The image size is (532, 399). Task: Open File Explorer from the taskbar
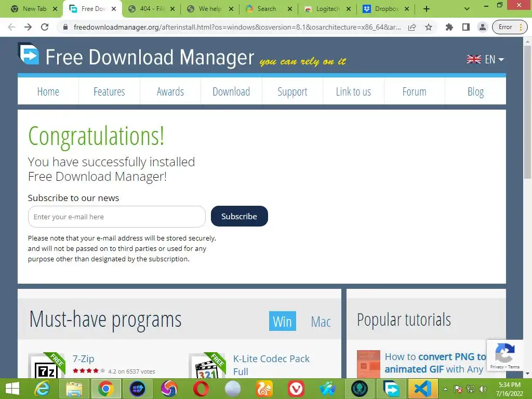(74, 389)
